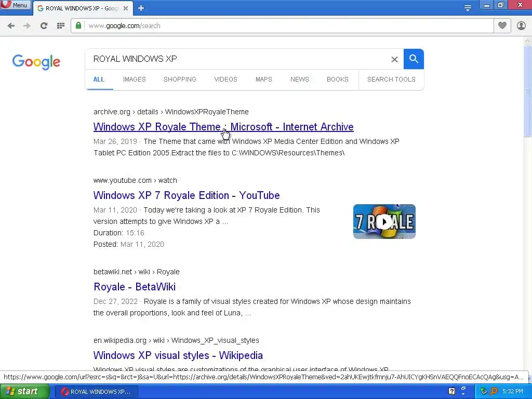Screen dimensions: 532x399
Task: Click ROYAL WINDOWS XP taskbar button
Action: pos(96,392)
